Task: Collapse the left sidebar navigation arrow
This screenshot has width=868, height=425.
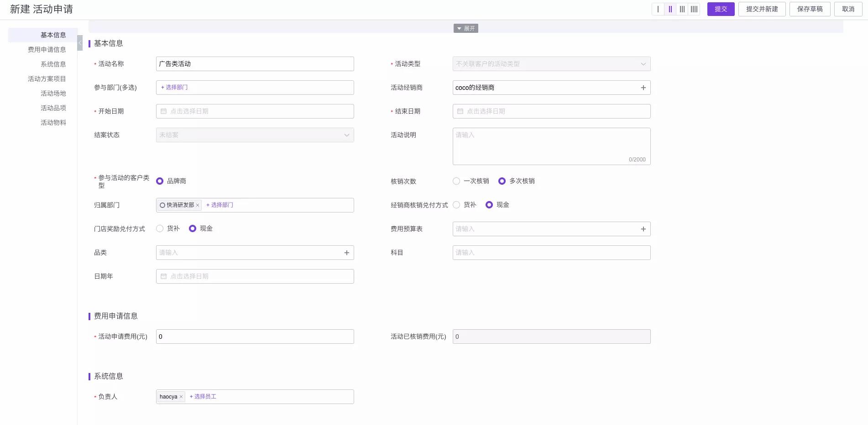Action: click(80, 43)
